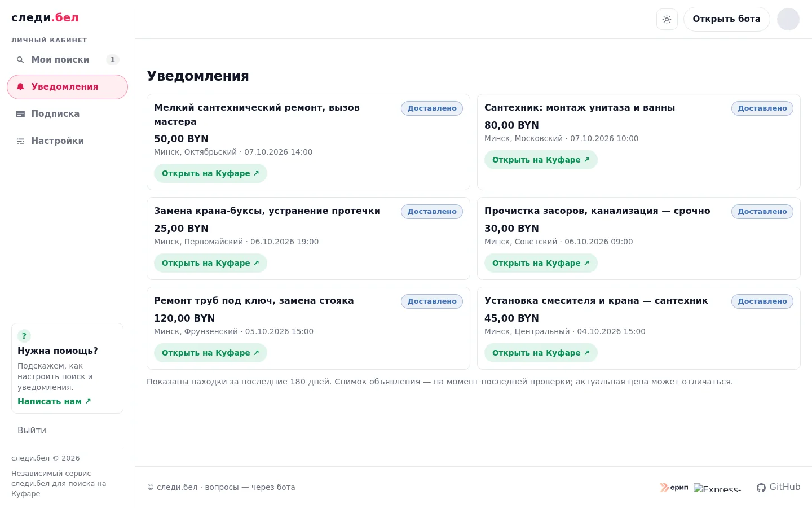Open Мелкий сантехнический ремонт listing on Куфар
812x508 pixels.
[210, 173]
